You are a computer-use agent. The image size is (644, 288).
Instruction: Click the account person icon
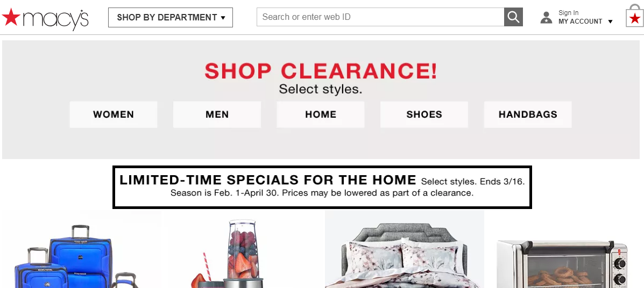pyautogui.click(x=546, y=18)
